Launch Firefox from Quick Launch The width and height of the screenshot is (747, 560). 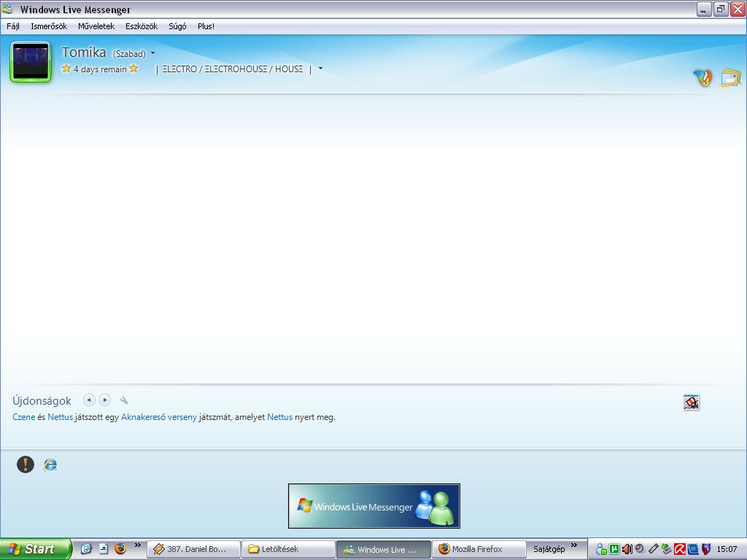(x=120, y=549)
